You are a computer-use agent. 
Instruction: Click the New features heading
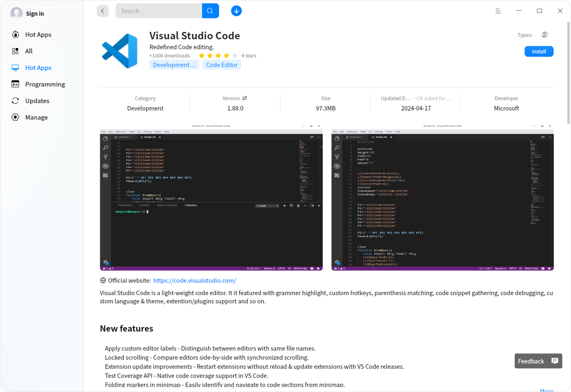(x=126, y=328)
